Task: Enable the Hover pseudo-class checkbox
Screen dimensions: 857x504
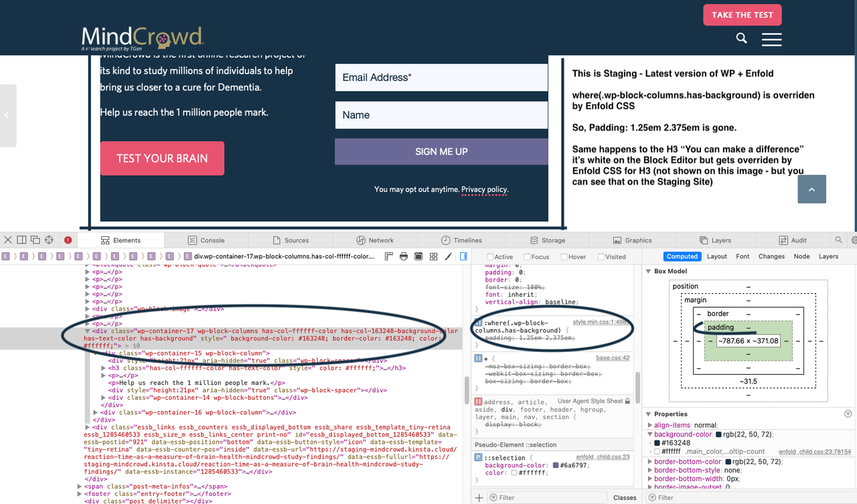Action: [564, 256]
